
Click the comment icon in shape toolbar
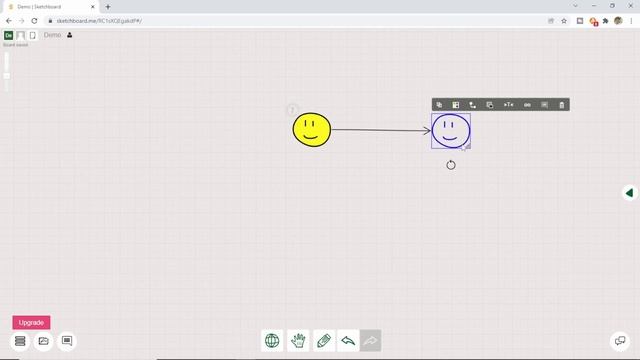click(544, 105)
